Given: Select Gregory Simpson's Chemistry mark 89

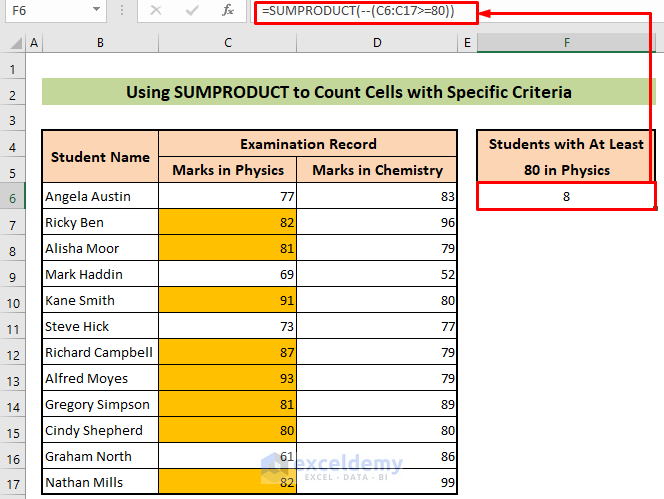Looking at the screenshot, I should click(x=377, y=404).
